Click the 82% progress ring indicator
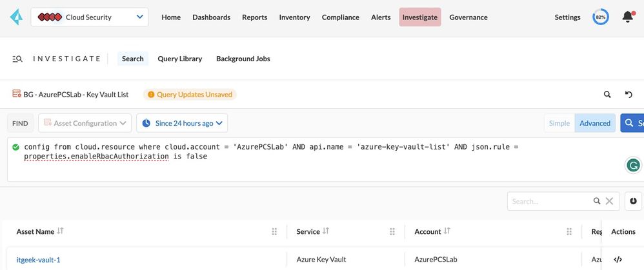 click(x=600, y=17)
